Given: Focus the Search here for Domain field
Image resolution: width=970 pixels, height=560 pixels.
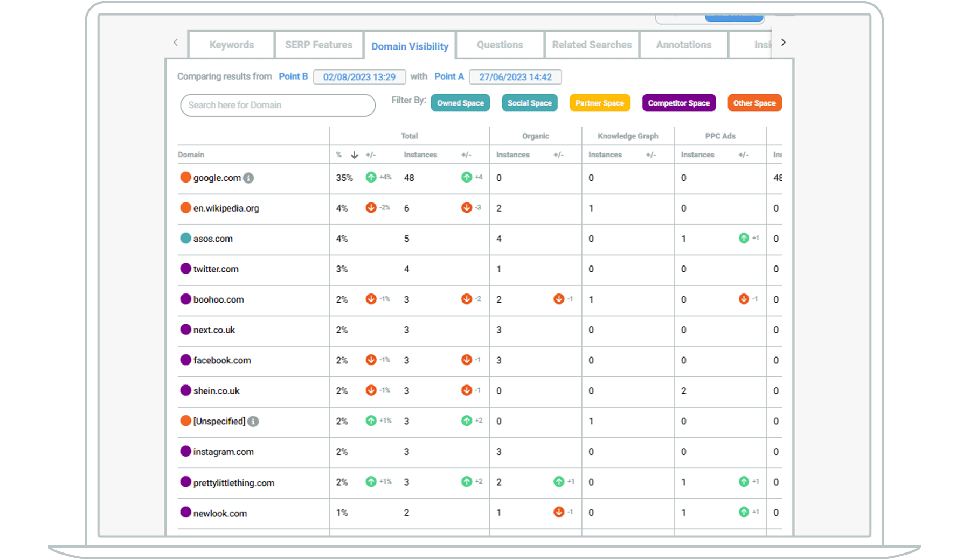Looking at the screenshot, I should click(278, 105).
